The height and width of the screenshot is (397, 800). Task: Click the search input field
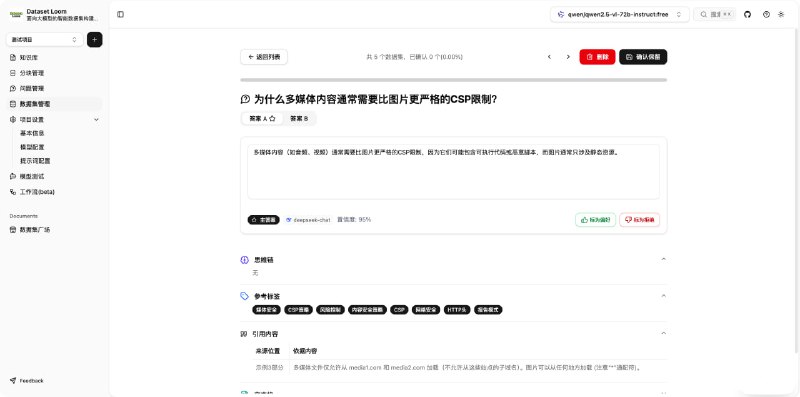pos(714,14)
